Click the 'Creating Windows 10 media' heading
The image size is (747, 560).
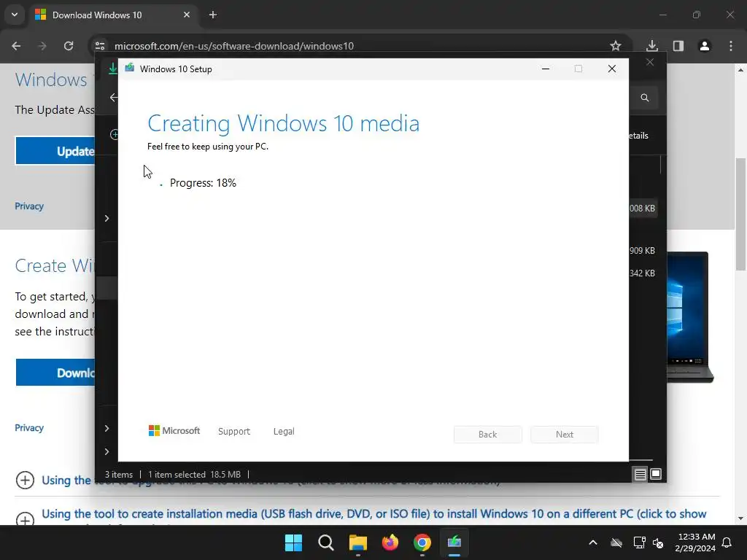click(284, 123)
